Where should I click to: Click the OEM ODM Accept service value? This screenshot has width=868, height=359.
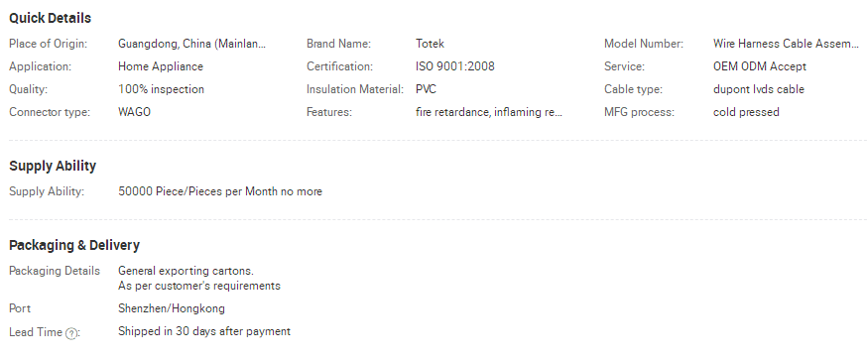(x=760, y=66)
